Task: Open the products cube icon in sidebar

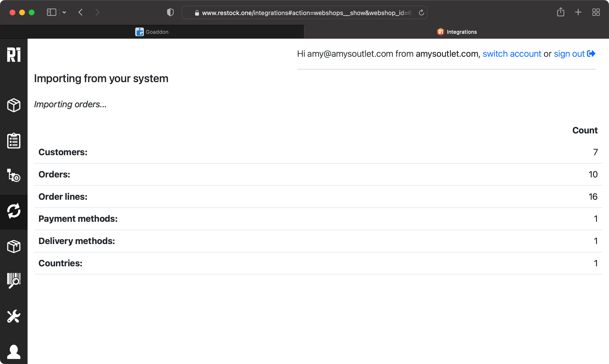Action: pyautogui.click(x=14, y=105)
